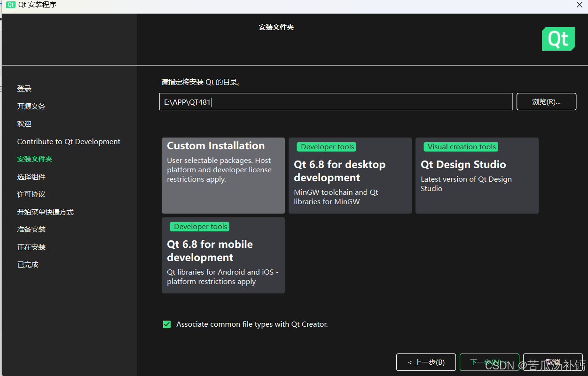Image resolution: width=588 pixels, height=376 pixels.
Task: Select the 选择组件 step in the sidebar
Action: (x=31, y=177)
